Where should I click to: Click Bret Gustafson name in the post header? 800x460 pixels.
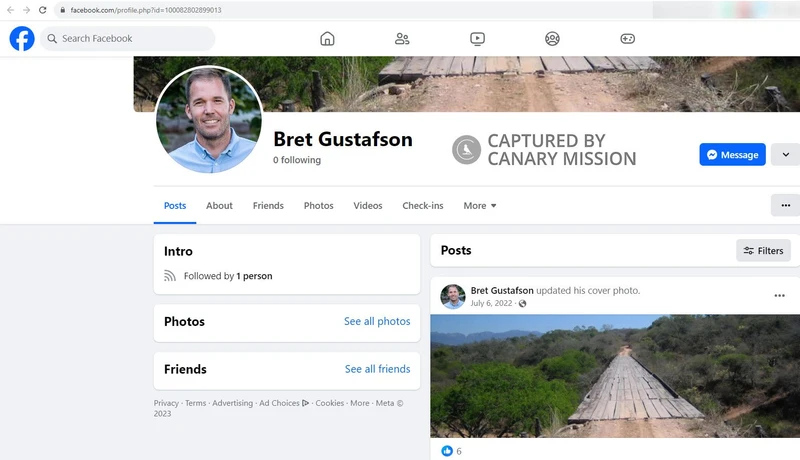(502, 290)
